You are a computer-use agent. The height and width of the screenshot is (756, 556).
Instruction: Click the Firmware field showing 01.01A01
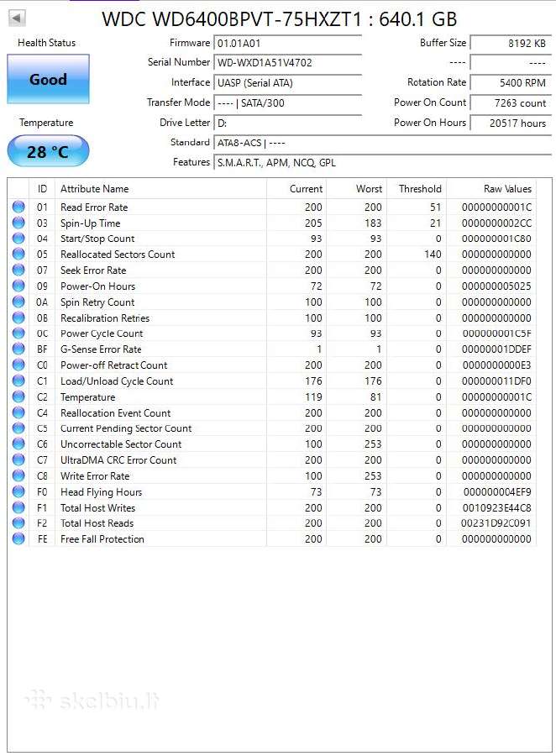287,43
